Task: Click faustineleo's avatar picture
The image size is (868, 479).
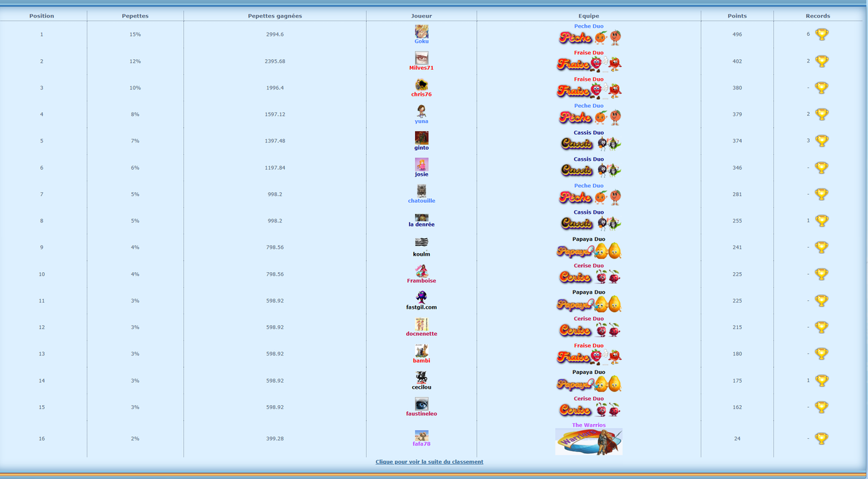Action: tap(421, 404)
